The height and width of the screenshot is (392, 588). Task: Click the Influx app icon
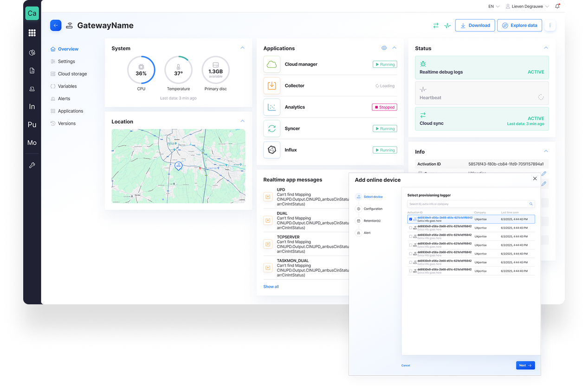pos(272,150)
